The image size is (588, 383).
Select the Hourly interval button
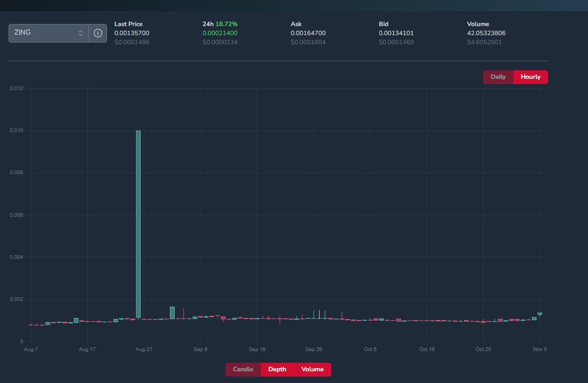(x=530, y=77)
